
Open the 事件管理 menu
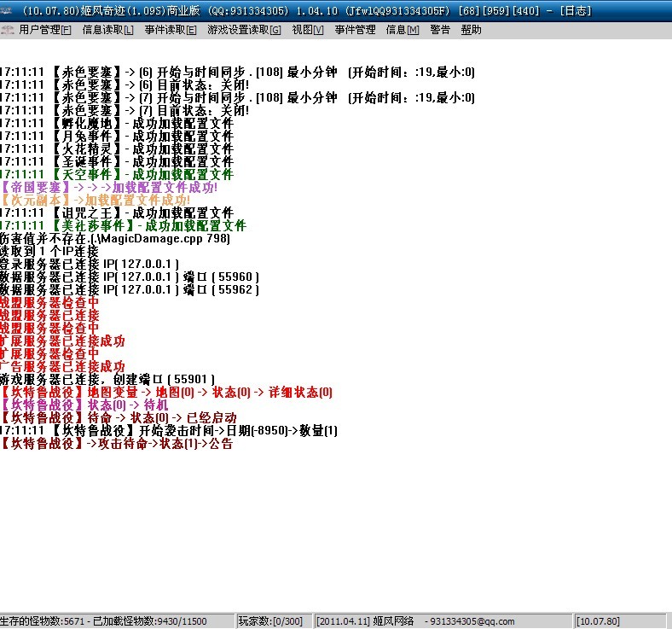coord(355,30)
